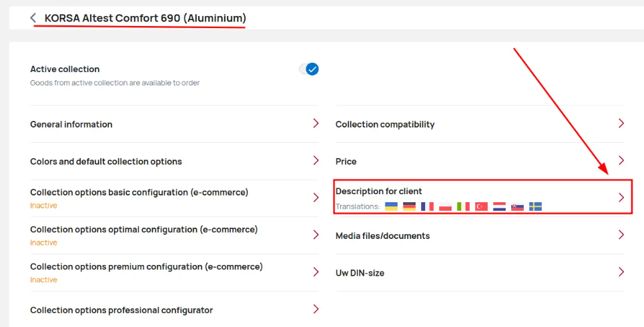Viewport: 644px width, 327px height.
Task: Select the Slovak flag translation
Action: coord(517,206)
